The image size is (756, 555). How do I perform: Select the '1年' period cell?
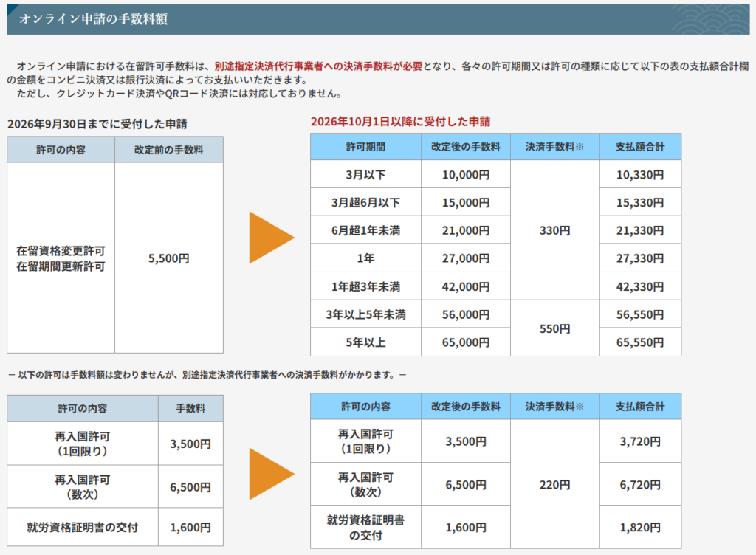click(x=365, y=258)
